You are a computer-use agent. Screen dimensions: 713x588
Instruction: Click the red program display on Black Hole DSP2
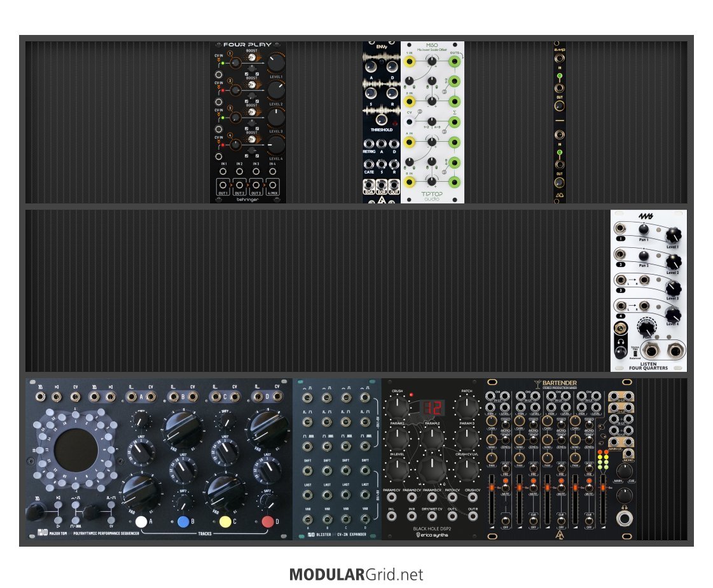tap(433, 408)
